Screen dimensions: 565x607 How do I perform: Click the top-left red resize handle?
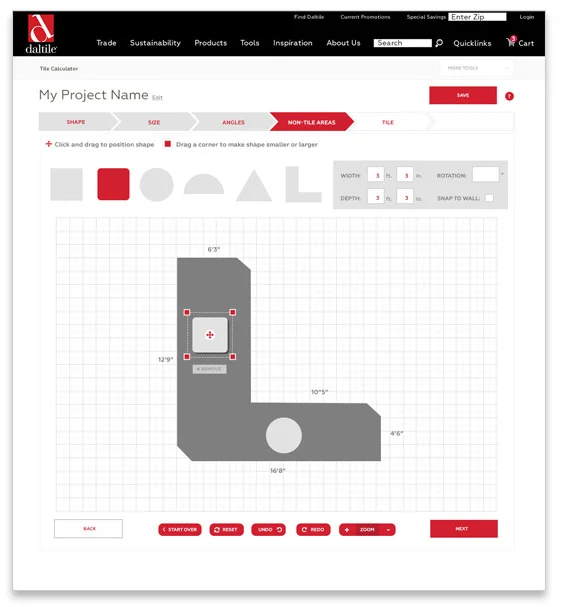(x=187, y=312)
